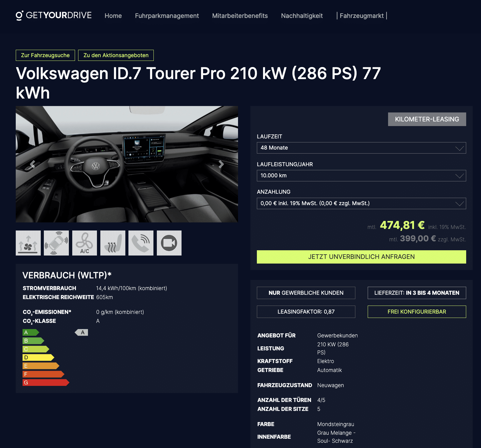Click the heated seat feature icon
Image resolution: width=481 pixels, height=448 pixels.
tap(113, 243)
